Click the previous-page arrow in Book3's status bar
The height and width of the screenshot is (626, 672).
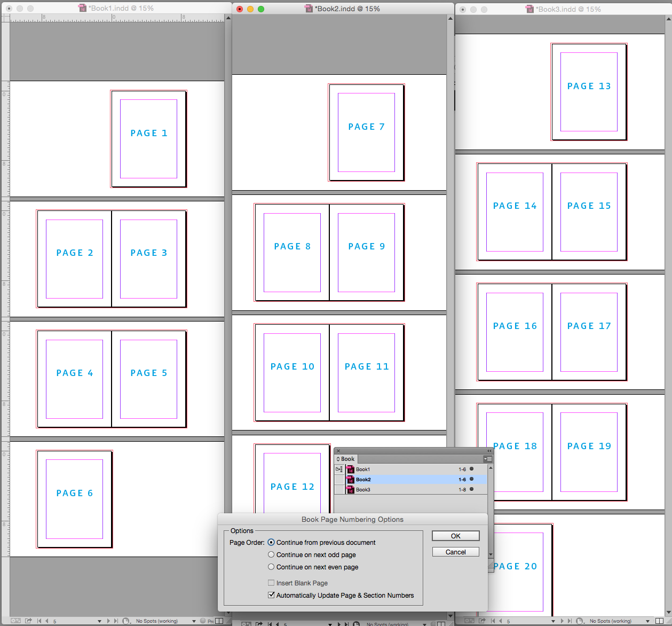point(500,621)
